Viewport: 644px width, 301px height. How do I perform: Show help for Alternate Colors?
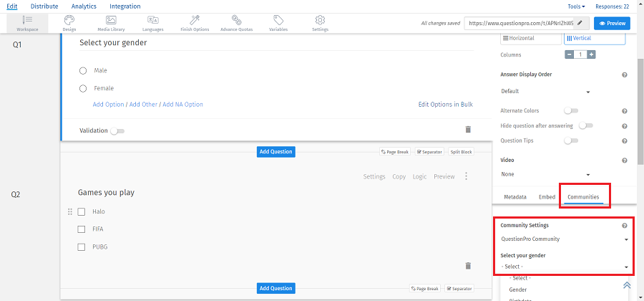(x=625, y=111)
